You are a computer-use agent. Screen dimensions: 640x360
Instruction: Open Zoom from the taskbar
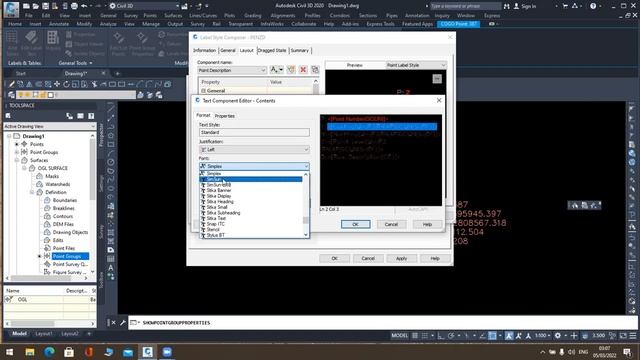(x=167, y=352)
